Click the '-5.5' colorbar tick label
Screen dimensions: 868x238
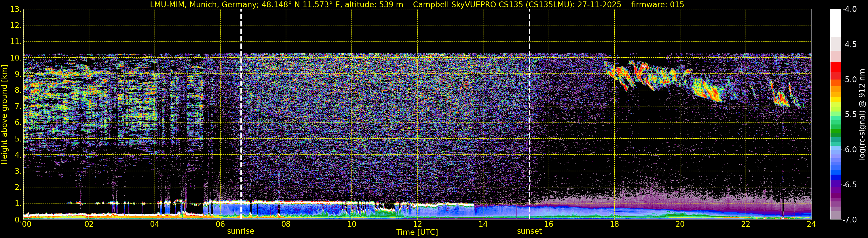pyautogui.click(x=850, y=115)
